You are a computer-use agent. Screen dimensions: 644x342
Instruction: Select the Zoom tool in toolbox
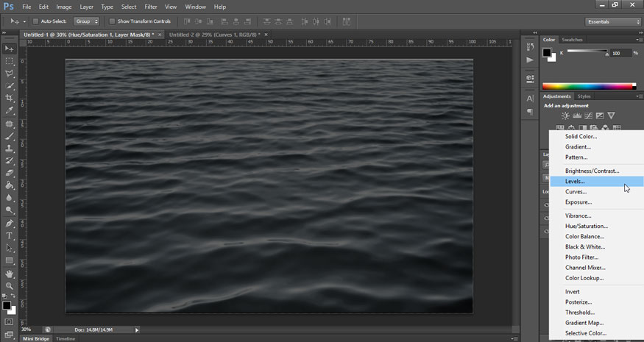10,286
